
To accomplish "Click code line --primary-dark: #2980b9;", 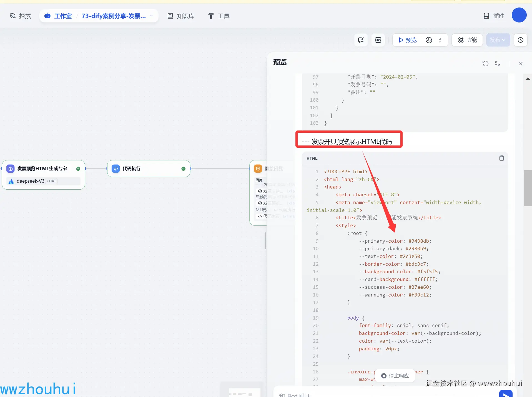I will (x=394, y=248).
